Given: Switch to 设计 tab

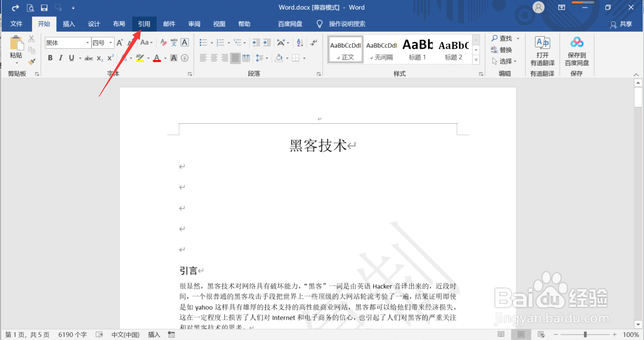Looking at the screenshot, I should pyautogui.click(x=94, y=24).
